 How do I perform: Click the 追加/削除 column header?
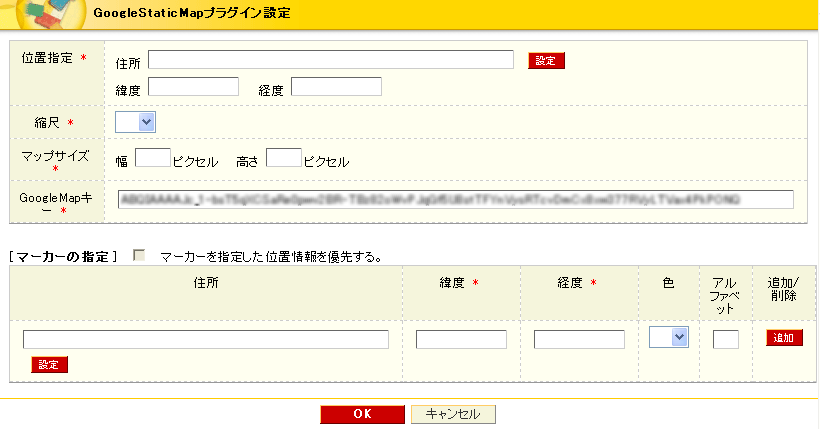[x=783, y=289]
